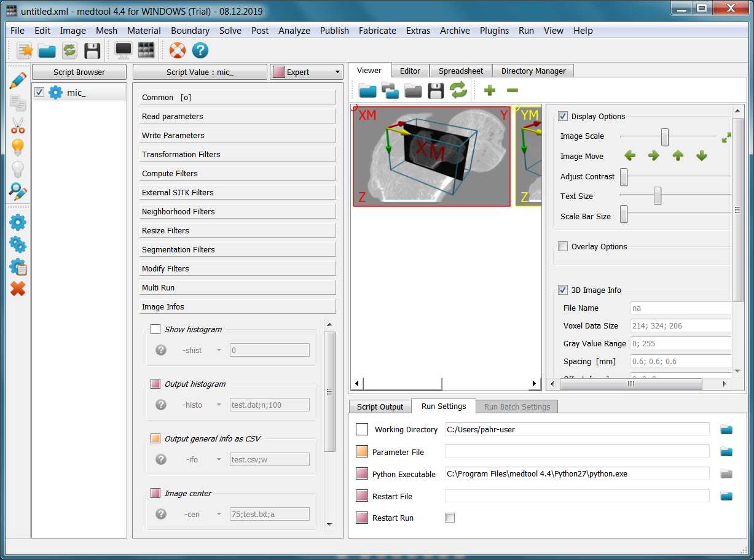
Task: Click the yellow light bulb icon
Action: tap(18, 147)
